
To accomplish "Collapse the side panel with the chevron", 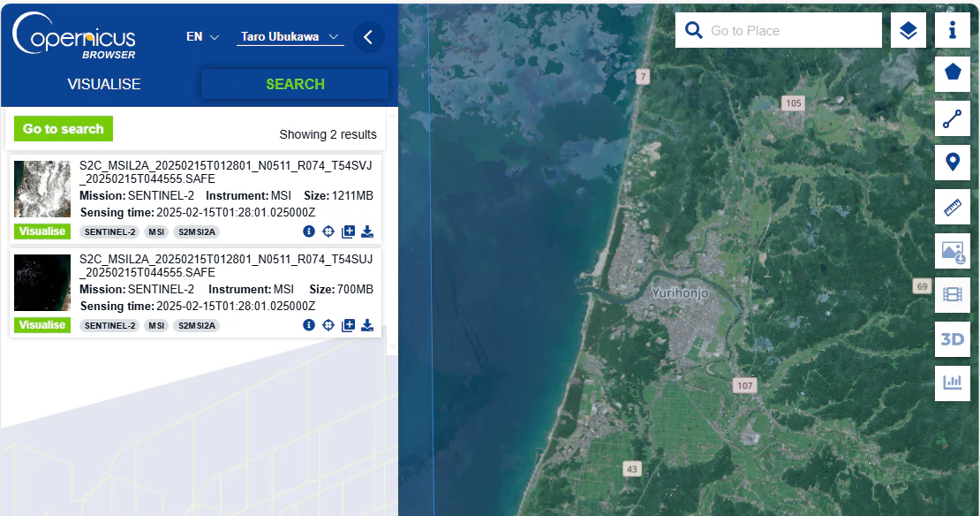I will (368, 37).
